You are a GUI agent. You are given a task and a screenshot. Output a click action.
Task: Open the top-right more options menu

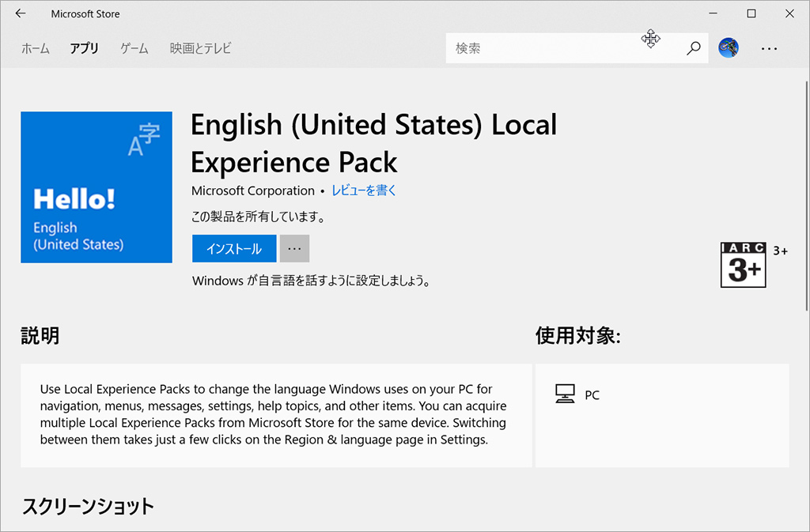tap(769, 48)
